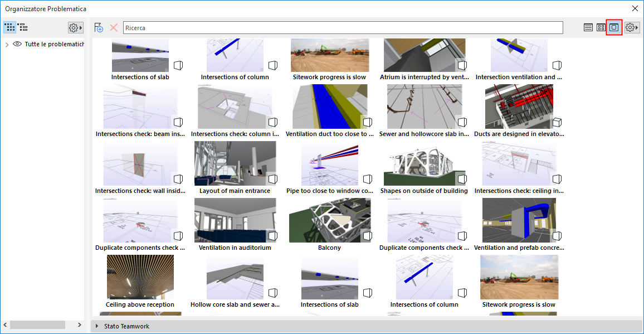Click the horizontal scrollbar thumb in the left panel
The width and height of the screenshot is (644, 334).
(37, 325)
